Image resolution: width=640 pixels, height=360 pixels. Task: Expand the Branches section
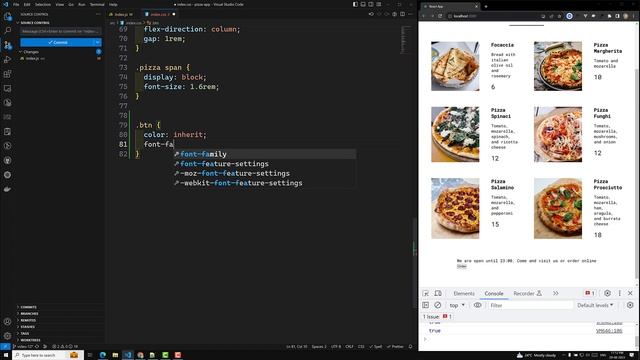click(x=29, y=313)
